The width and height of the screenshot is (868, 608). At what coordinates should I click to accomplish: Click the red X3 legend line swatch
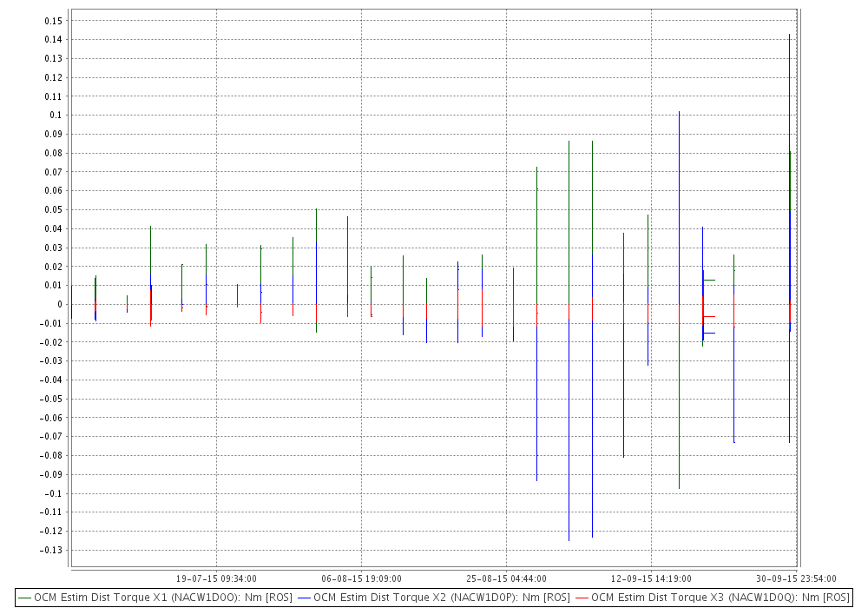[x=582, y=598]
